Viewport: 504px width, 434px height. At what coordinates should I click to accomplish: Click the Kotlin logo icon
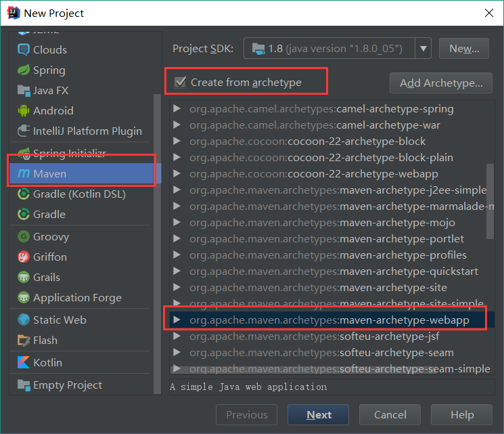click(x=24, y=362)
